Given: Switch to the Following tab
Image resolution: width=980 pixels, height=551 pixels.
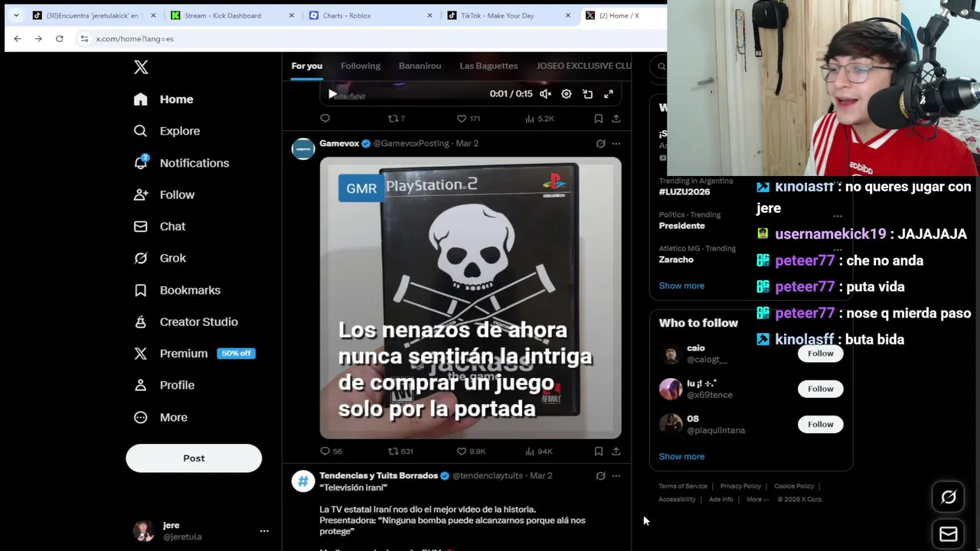Looking at the screenshot, I should click(361, 66).
